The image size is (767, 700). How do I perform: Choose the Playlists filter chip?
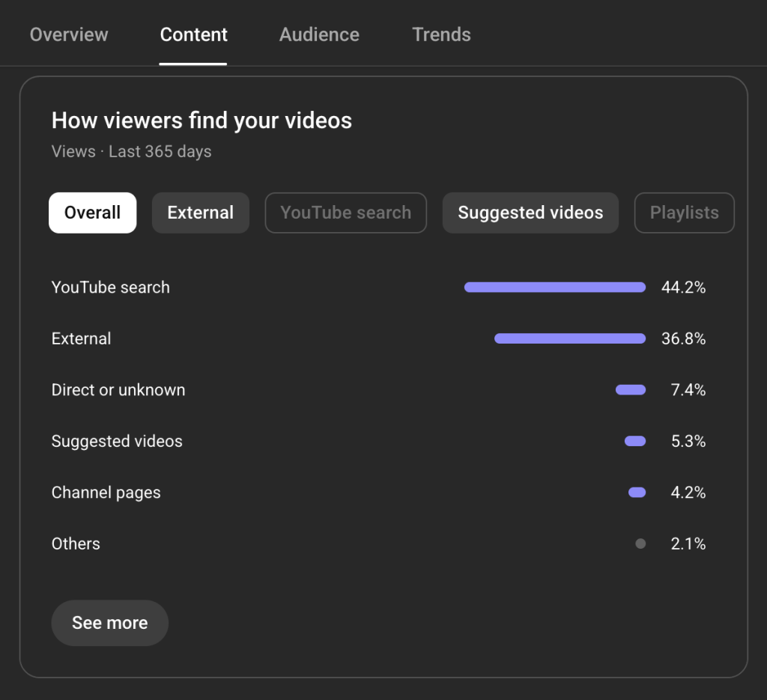(x=684, y=213)
